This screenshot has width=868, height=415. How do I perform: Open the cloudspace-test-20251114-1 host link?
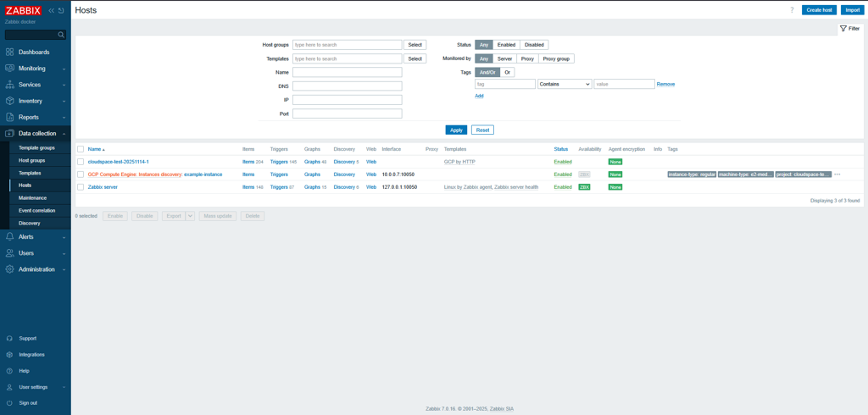point(118,162)
